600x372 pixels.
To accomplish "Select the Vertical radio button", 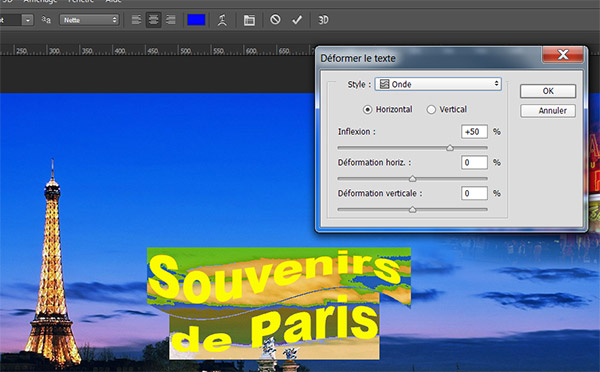I will [431, 110].
